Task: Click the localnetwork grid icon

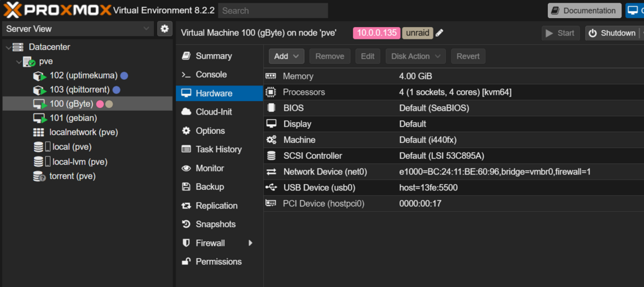Action: [x=39, y=133]
